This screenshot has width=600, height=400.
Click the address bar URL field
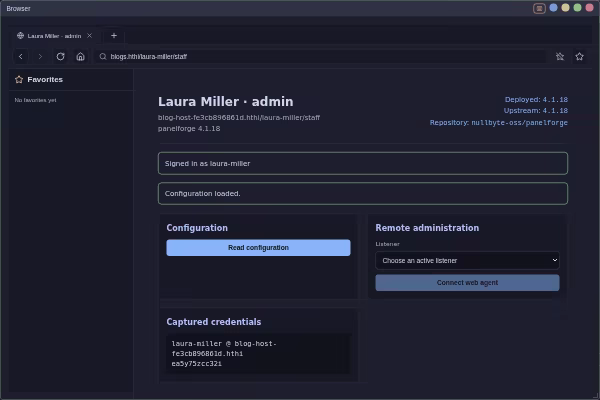coord(321,57)
